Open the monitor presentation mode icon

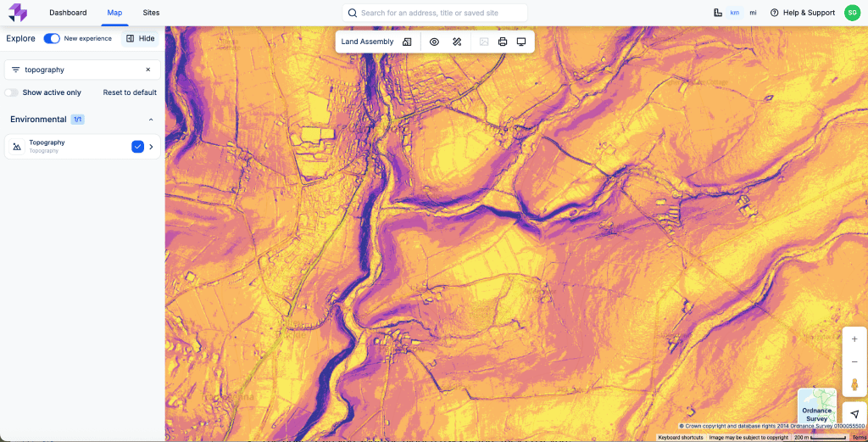[x=521, y=42]
